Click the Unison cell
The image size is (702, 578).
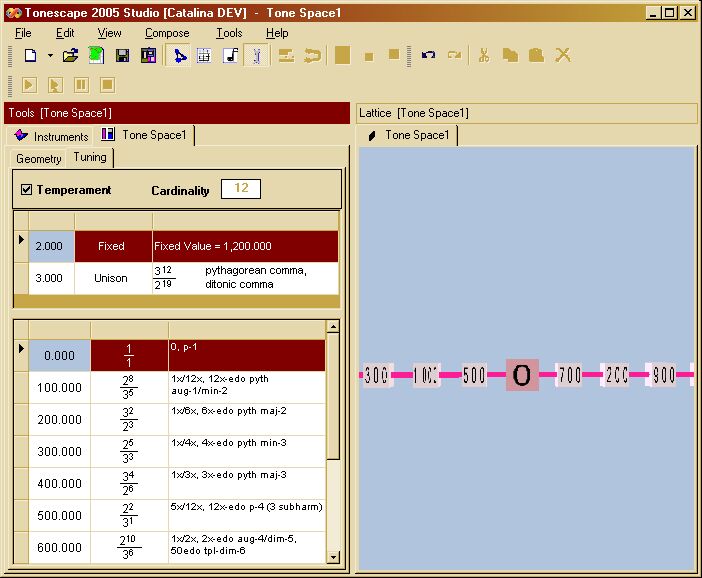coord(113,278)
